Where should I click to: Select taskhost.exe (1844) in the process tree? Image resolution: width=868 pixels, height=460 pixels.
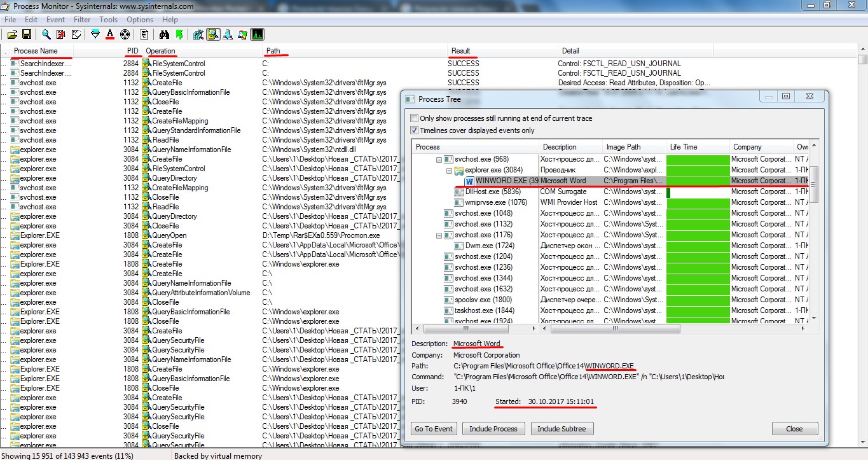pos(484,310)
